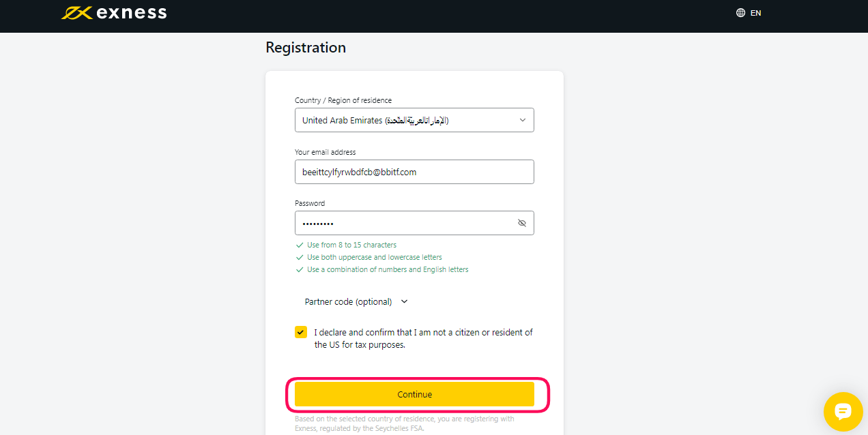The image size is (868, 435).
Task: Click the Exness wordmark text
Action: point(132,13)
